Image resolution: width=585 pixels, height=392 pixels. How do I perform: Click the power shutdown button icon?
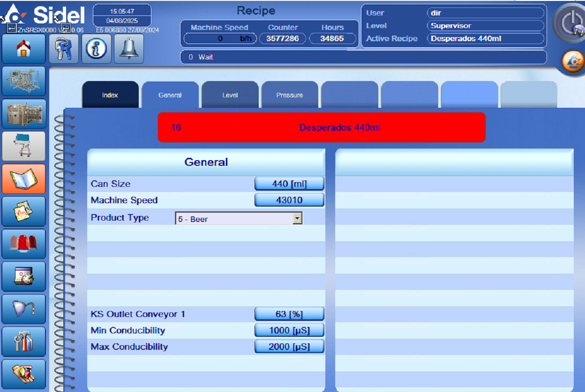click(570, 23)
